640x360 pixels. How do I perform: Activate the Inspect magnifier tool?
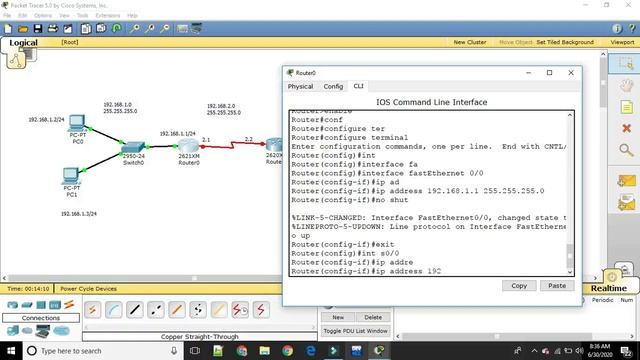(x=626, y=150)
